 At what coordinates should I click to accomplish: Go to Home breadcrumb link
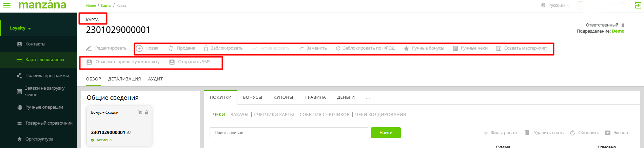pos(91,6)
